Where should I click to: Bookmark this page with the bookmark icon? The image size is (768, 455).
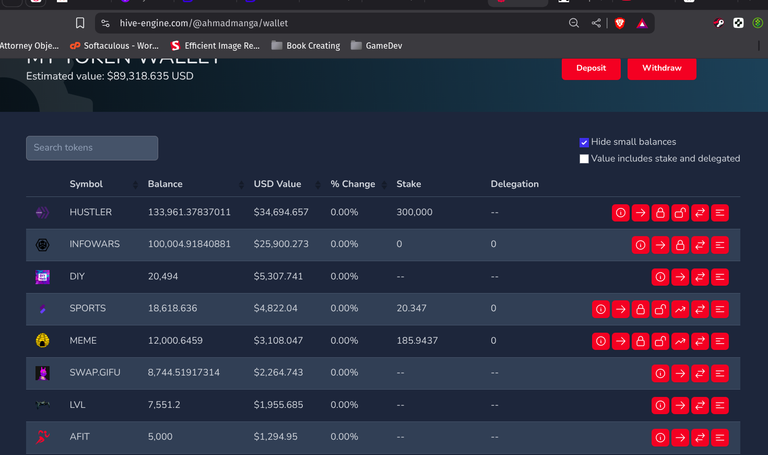point(80,23)
